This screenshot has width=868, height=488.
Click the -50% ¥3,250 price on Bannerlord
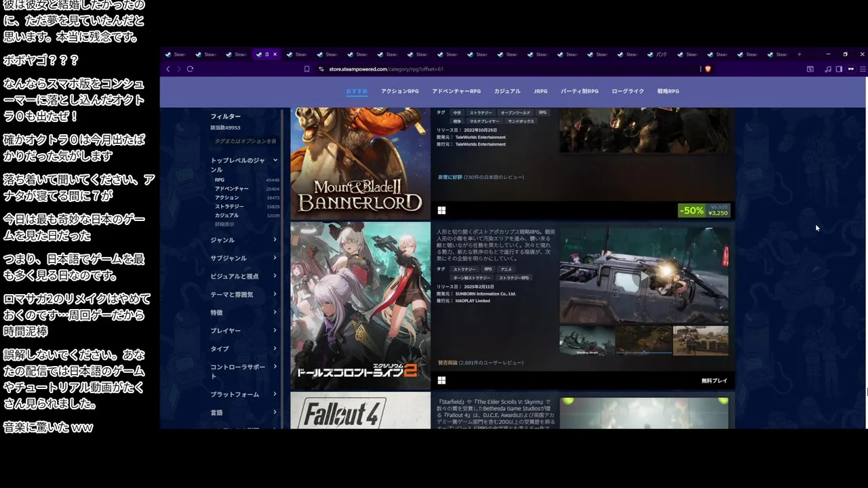704,211
